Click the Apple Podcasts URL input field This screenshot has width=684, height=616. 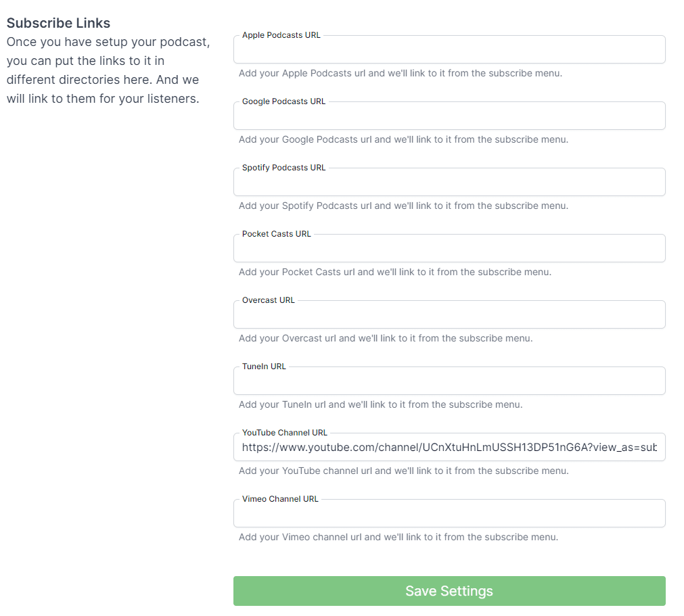pos(449,51)
